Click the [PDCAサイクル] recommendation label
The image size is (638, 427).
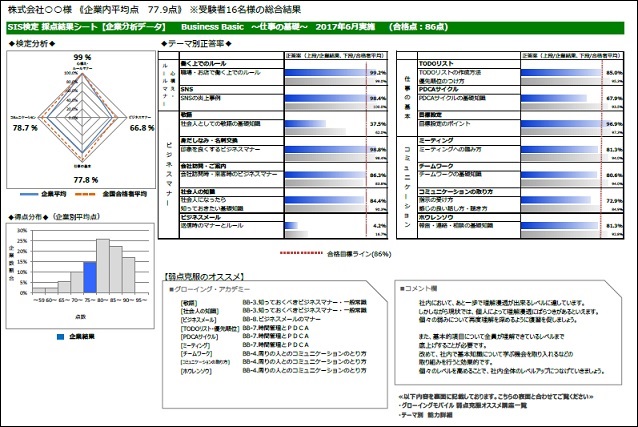199,337
